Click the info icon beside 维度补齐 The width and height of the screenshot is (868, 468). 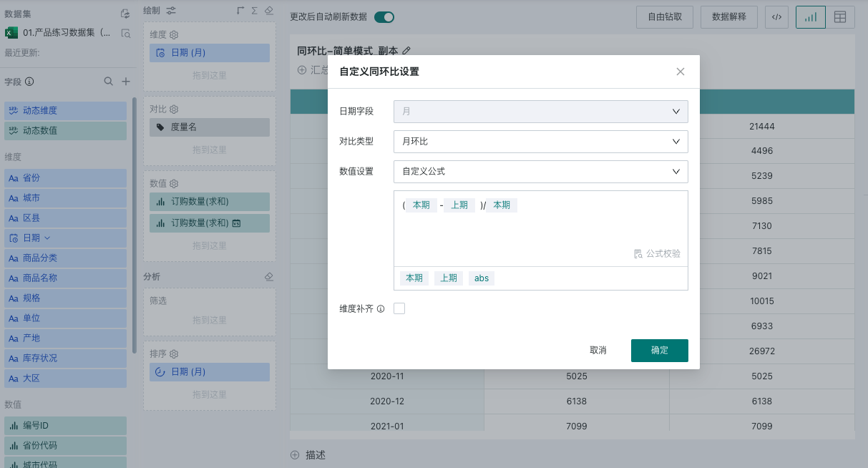(x=381, y=309)
